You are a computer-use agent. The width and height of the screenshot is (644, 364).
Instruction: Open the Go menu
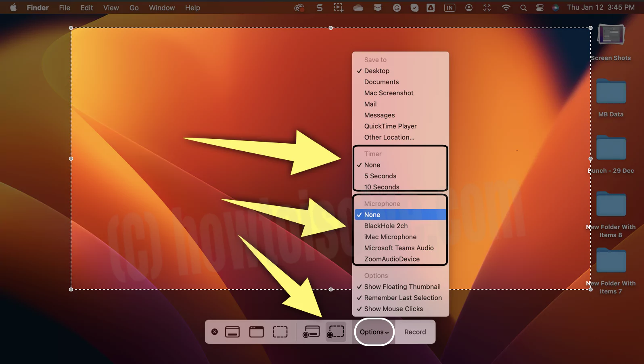[134, 8]
